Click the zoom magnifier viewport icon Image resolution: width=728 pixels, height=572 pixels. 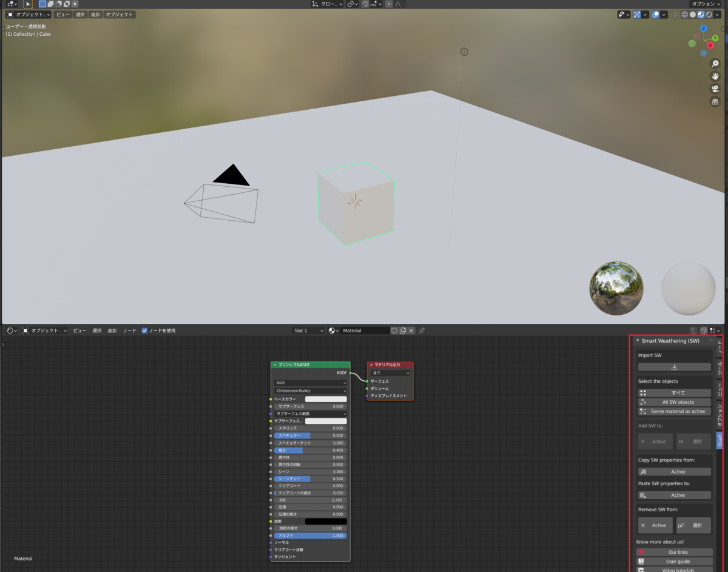[715, 63]
